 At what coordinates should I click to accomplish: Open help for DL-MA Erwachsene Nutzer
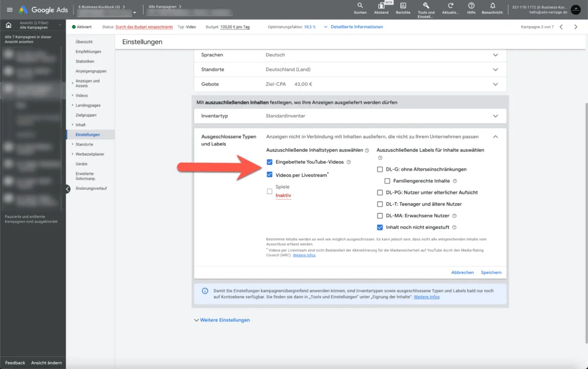coord(455,216)
